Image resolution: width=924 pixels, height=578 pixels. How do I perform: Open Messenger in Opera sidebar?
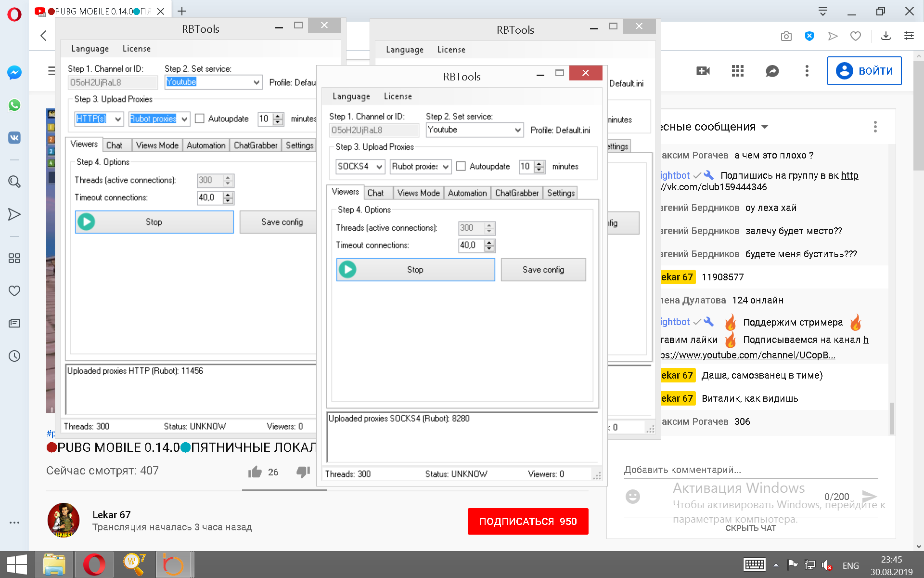point(14,73)
